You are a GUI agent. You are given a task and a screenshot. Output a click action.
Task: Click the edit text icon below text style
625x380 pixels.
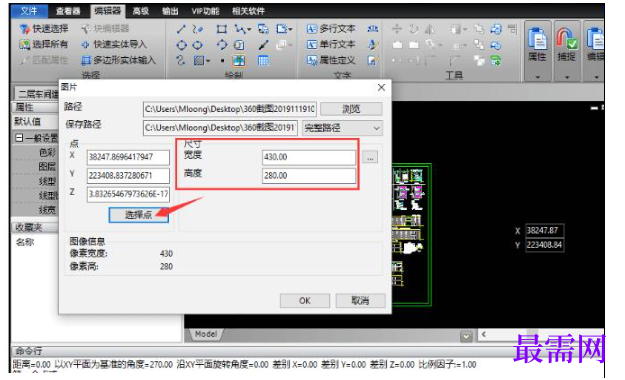(373, 60)
